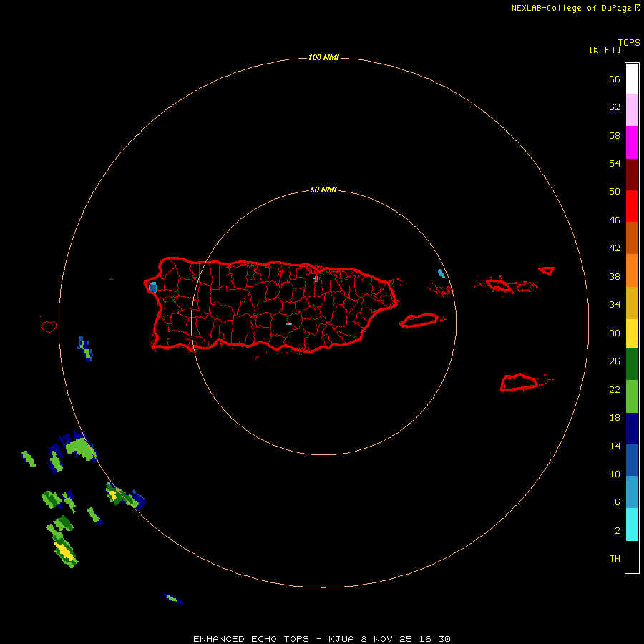Click the light blue legend swatch
This screenshot has height=644, width=644.
pos(632,492)
